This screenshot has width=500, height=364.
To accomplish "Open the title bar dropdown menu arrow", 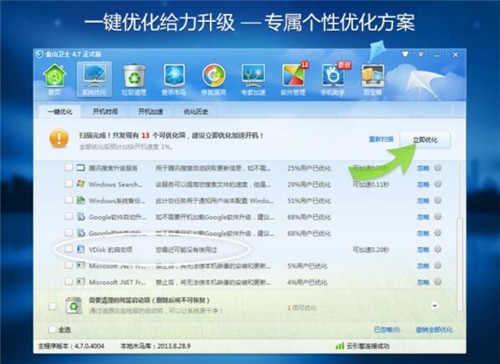I will pyautogui.click(x=421, y=54).
